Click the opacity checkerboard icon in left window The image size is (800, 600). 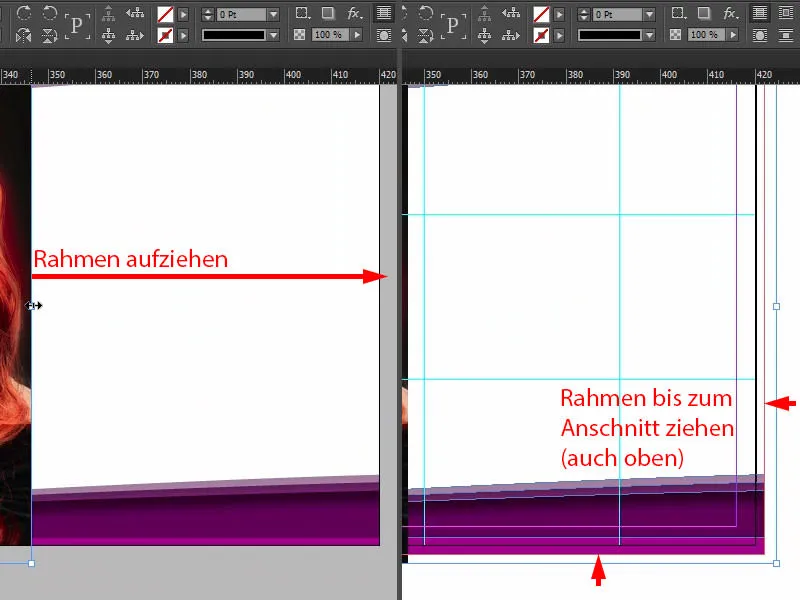[299, 35]
